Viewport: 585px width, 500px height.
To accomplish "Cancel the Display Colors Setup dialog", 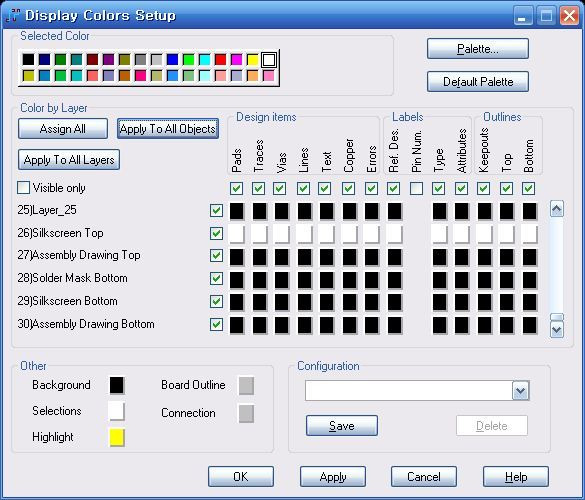I will [x=424, y=476].
